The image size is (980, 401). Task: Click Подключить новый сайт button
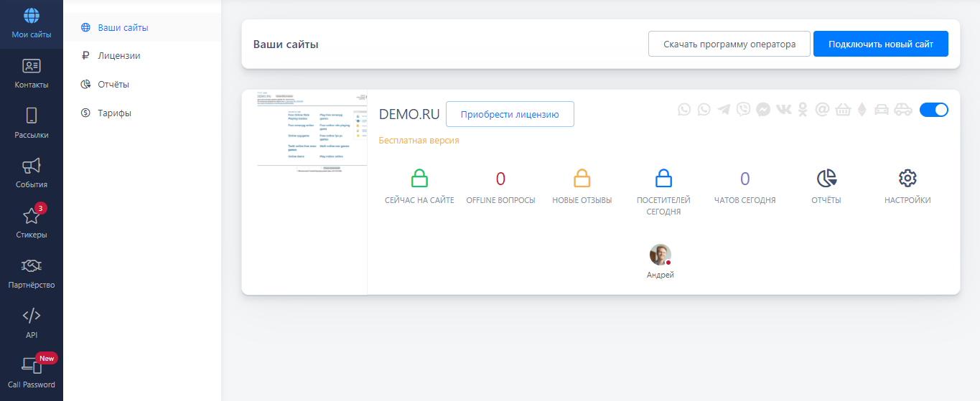(880, 44)
